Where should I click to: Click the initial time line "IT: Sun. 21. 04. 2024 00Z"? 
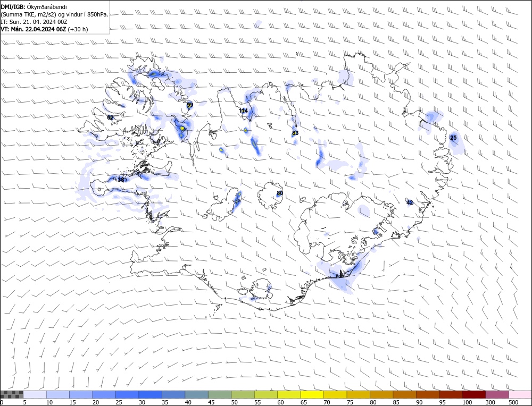34,22
